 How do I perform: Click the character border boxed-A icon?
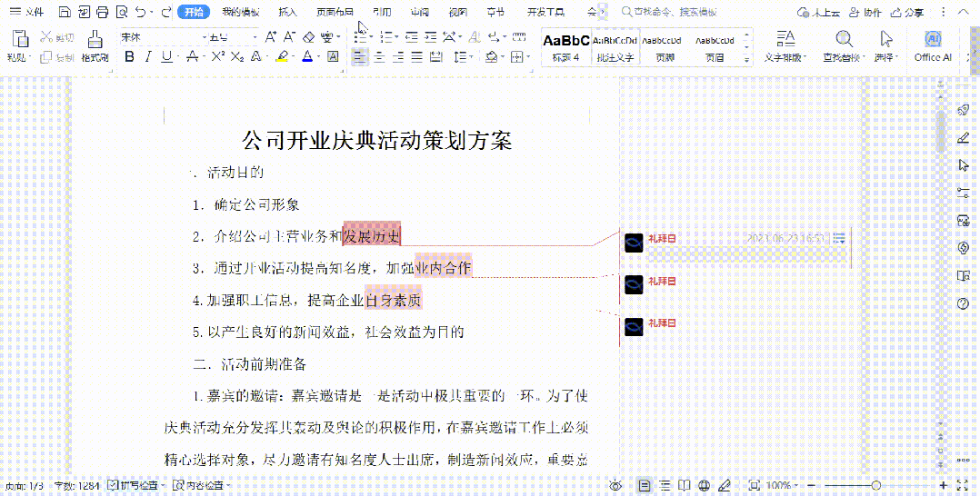coord(333,57)
